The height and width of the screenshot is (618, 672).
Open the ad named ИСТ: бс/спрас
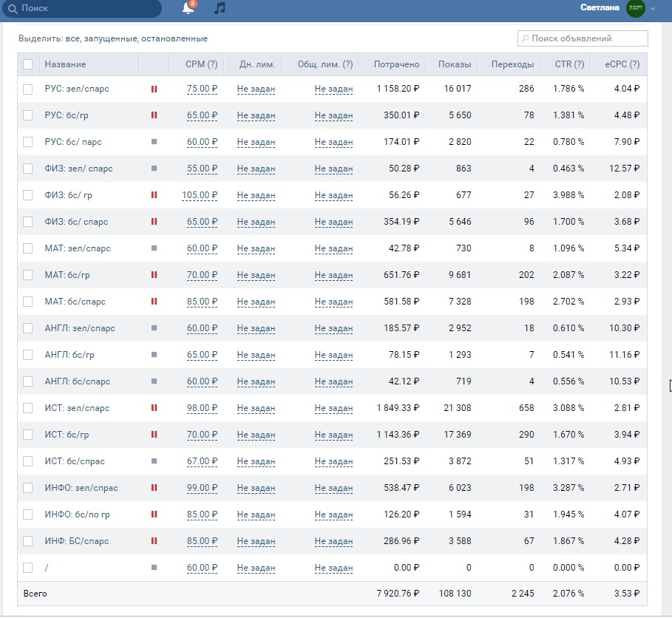(75, 461)
